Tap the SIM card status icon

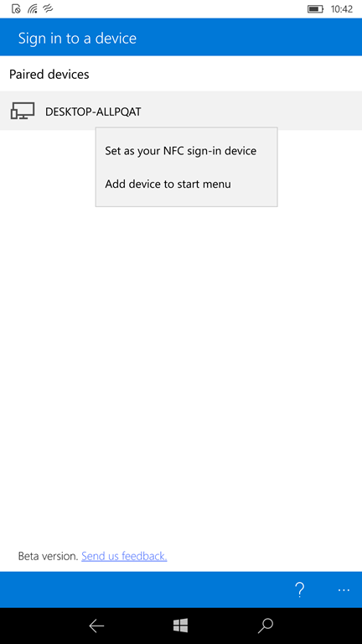coord(16,8)
